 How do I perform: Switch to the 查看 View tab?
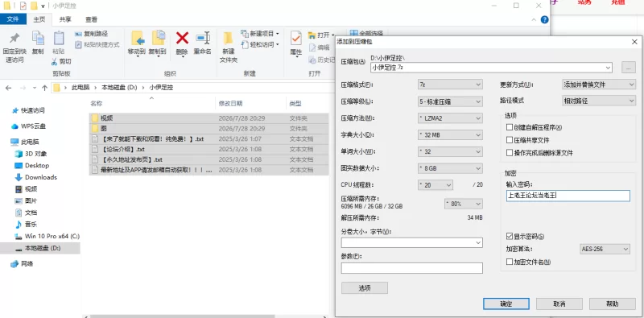[x=91, y=19]
